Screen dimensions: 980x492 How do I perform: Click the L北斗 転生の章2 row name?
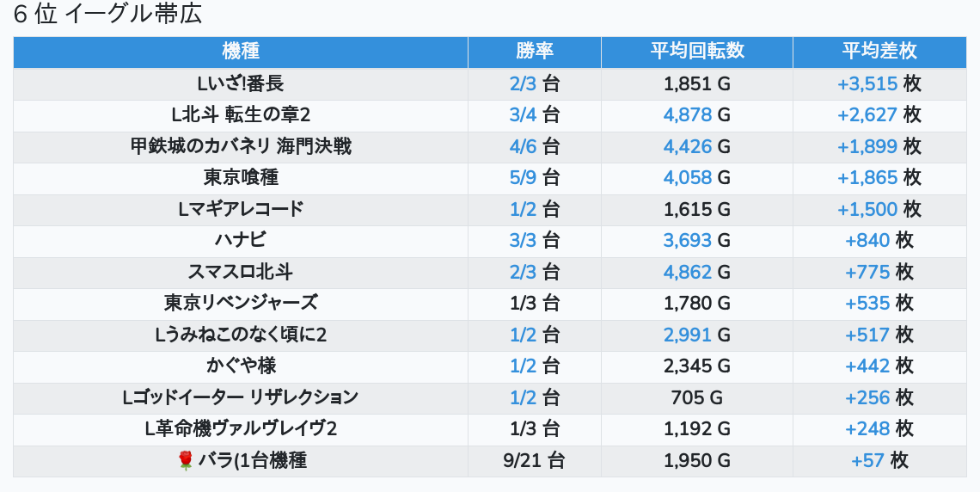[x=241, y=115]
